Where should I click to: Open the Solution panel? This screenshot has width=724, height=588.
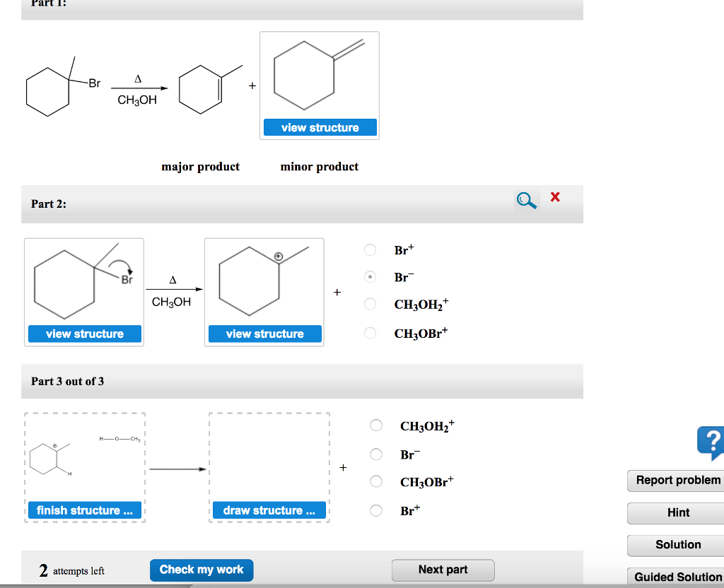coord(676,545)
